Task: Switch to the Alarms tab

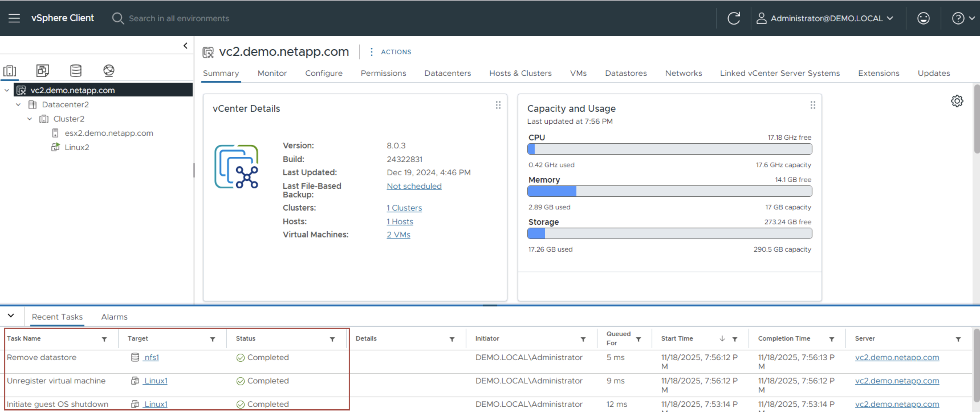Action: [114, 316]
